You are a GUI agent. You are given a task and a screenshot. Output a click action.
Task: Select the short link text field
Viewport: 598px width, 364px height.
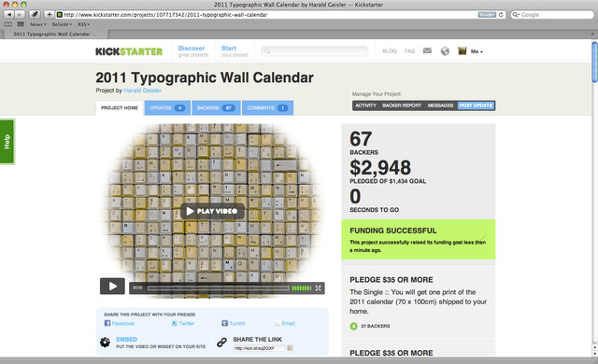(x=259, y=348)
